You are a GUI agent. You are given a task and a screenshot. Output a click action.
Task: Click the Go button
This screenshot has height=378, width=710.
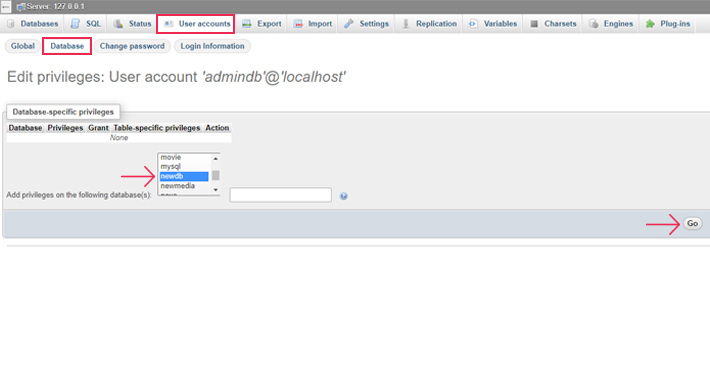(692, 223)
